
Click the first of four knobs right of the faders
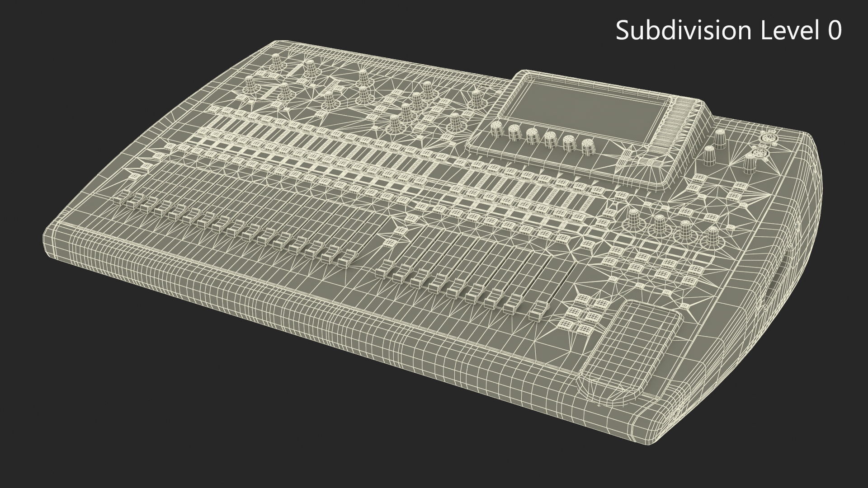[x=633, y=218]
